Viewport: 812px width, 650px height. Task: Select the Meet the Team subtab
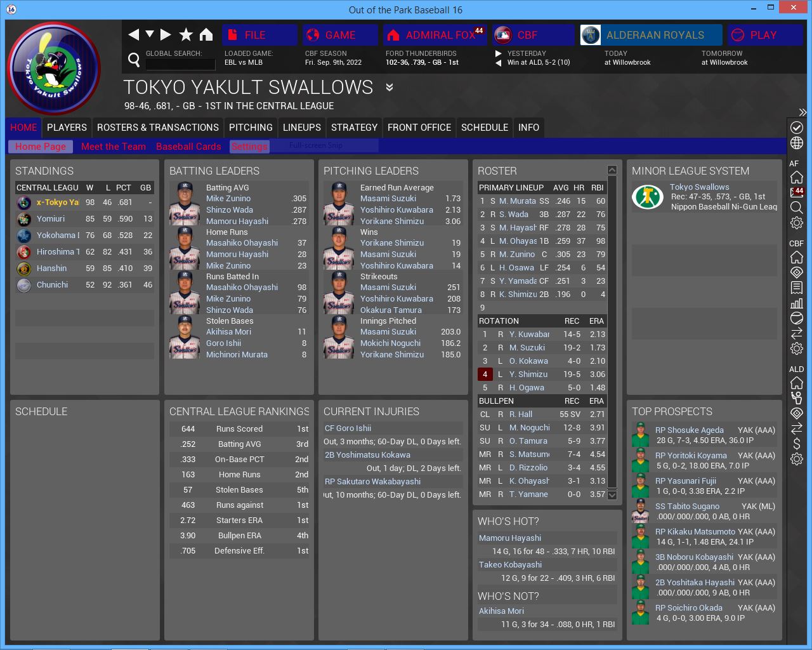114,147
